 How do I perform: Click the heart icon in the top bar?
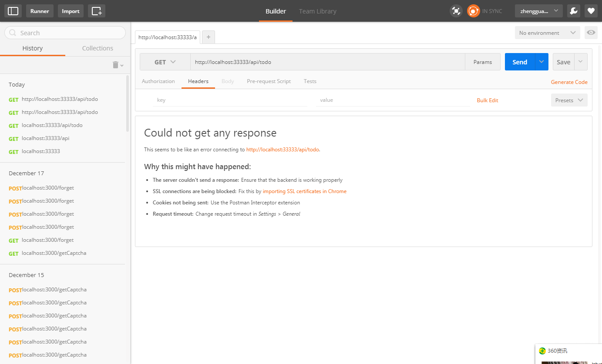pos(591,11)
